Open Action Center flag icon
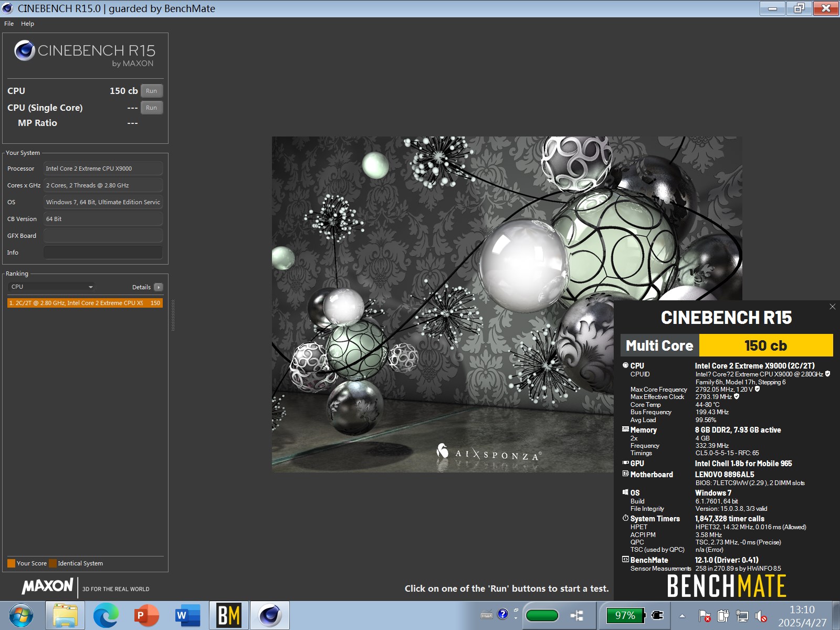This screenshot has height=630, width=840. pyautogui.click(x=705, y=616)
